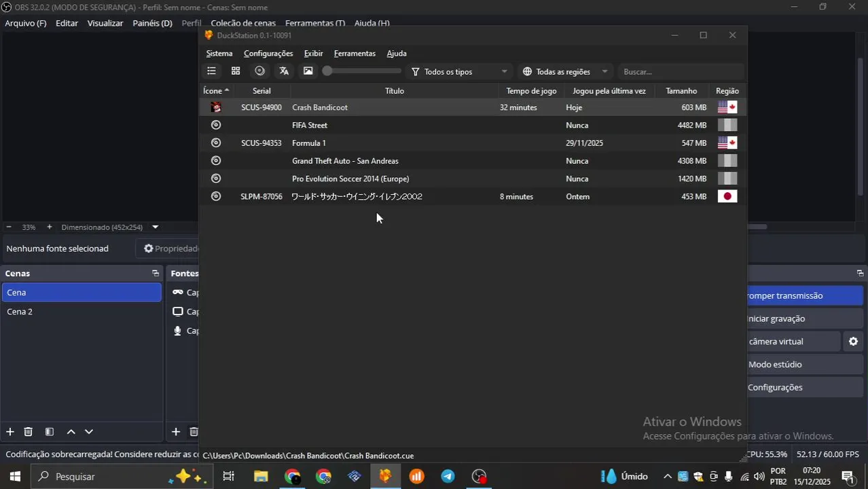Open the Ajuda menu in DuckStation

pos(397,53)
